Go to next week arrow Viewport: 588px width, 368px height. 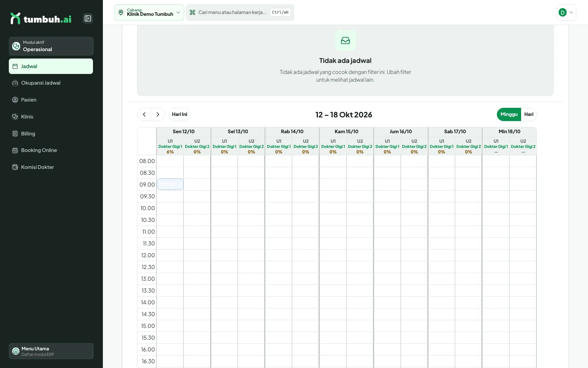[x=158, y=114]
